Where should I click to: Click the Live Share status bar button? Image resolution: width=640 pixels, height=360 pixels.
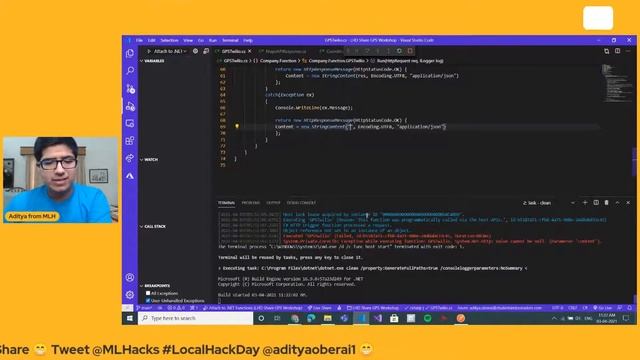(320, 308)
